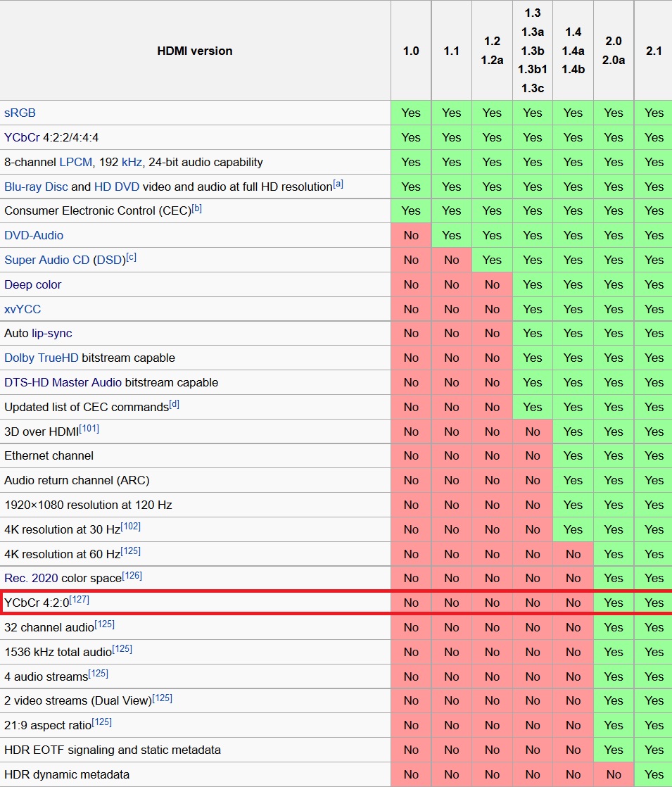672x787 pixels.
Task: Select the 2.1 column header
Action: (654, 51)
